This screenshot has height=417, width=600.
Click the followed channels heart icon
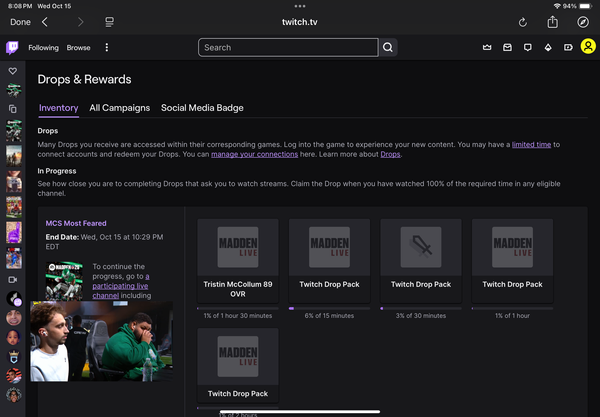pyautogui.click(x=13, y=71)
